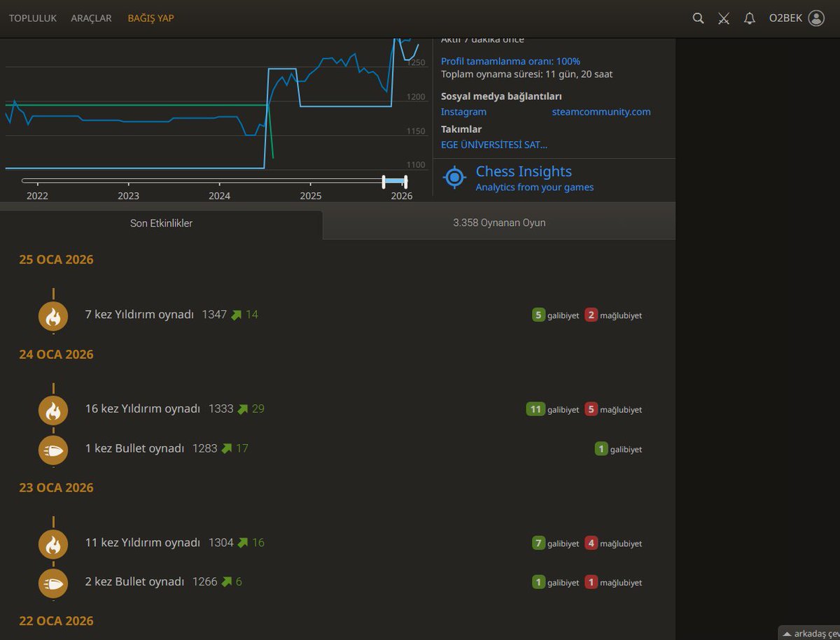This screenshot has width=840, height=640.
Task: Open the 11 kez Yıldırım oynadı entry
Action: (x=143, y=543)
